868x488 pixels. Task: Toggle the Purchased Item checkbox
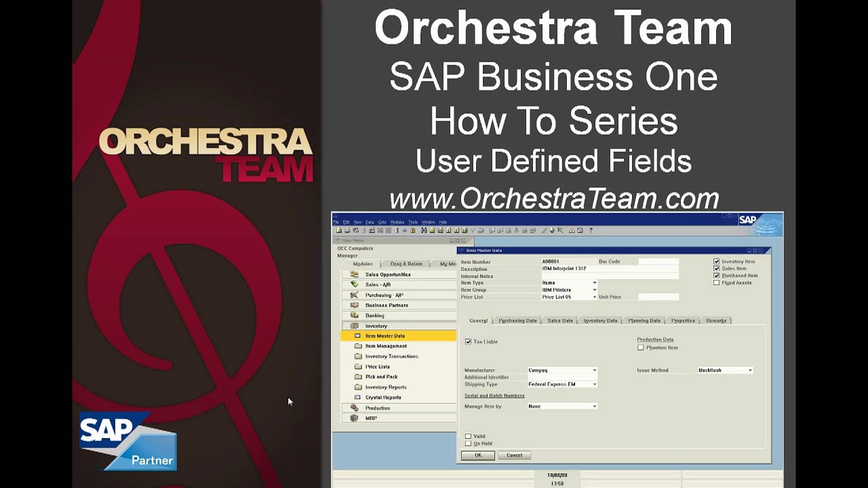pos(716,275)
